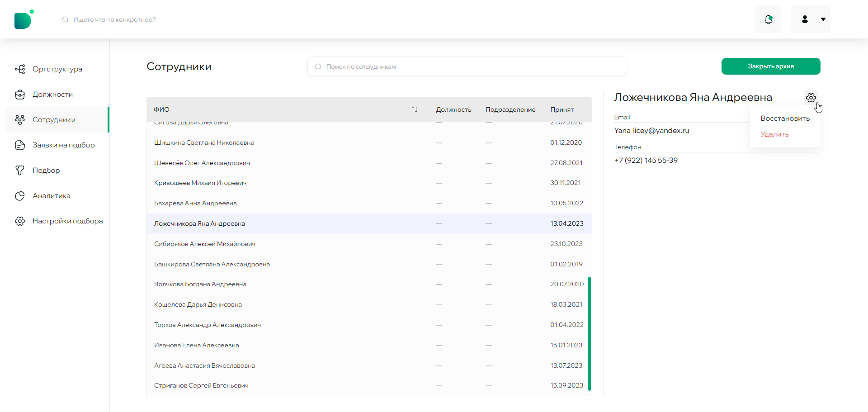Click date 01.04.2022 in the table
The height and width of the screenshot is (412, 868).
coord(567,325)
